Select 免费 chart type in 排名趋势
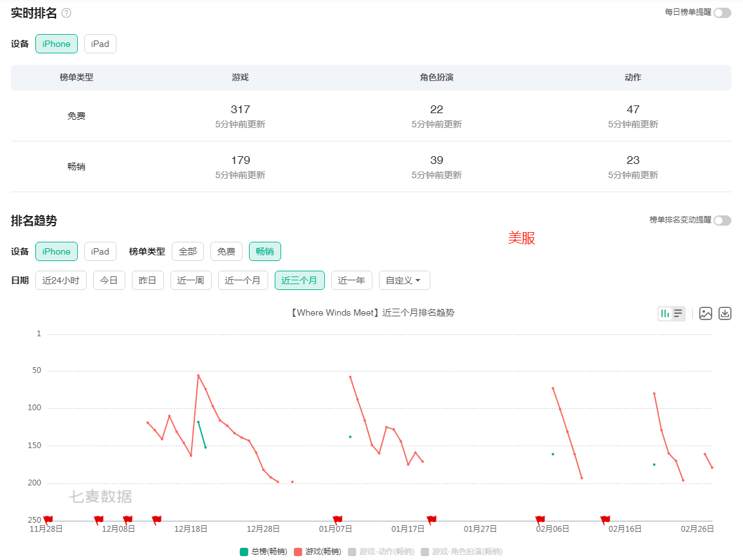Image resolution: width=743 pixels, height=560 pixels. click(226, 251)
